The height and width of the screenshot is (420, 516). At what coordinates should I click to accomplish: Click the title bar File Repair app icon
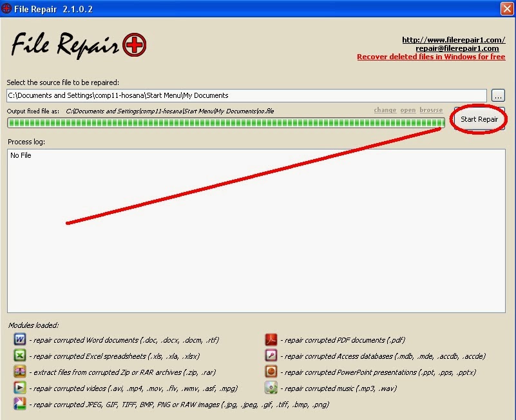coord(6,8)
